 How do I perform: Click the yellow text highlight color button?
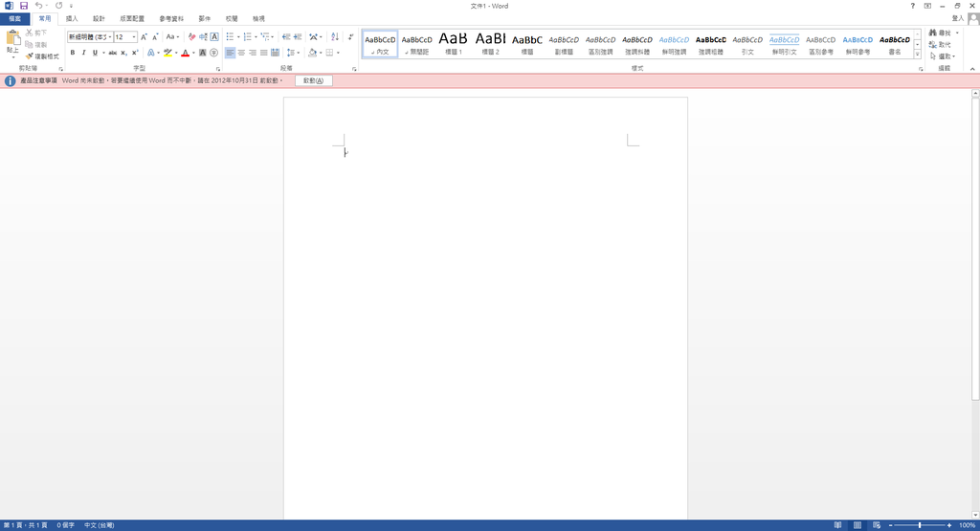167,53
